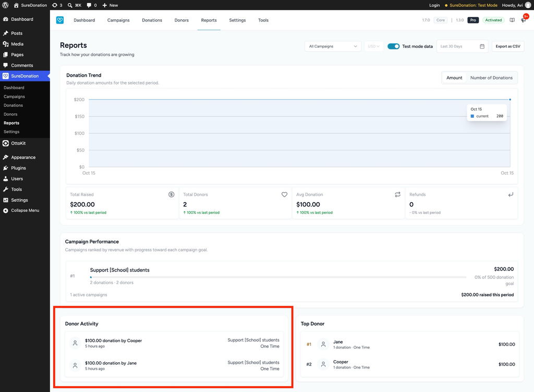This screenshot has height=392, width=534.
Task: Go to the Donors tab
Action: point(181,20)
